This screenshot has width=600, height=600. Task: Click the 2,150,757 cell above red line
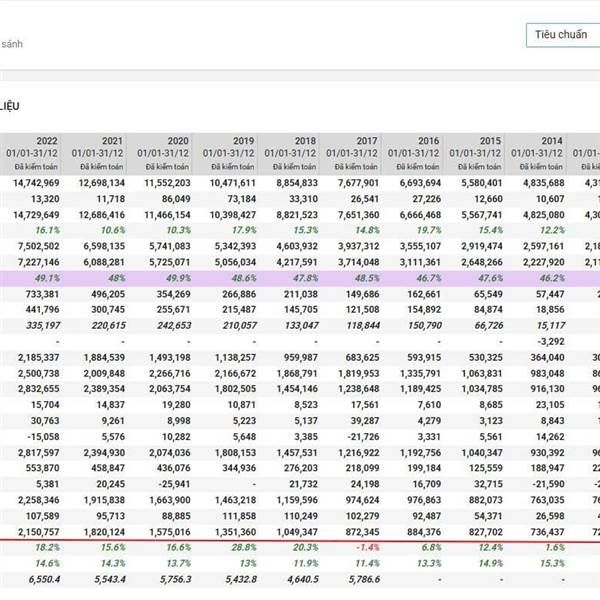click(37, 533)
